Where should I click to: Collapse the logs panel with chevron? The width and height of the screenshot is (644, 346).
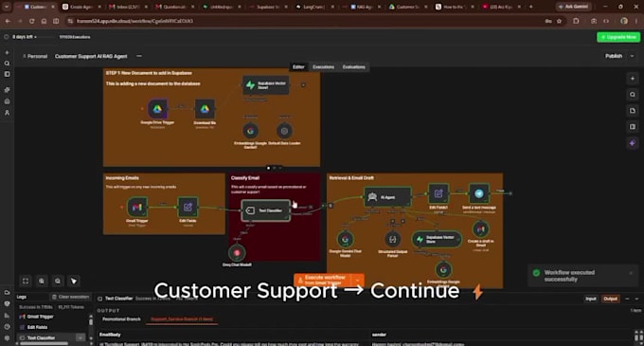[636, 299]
